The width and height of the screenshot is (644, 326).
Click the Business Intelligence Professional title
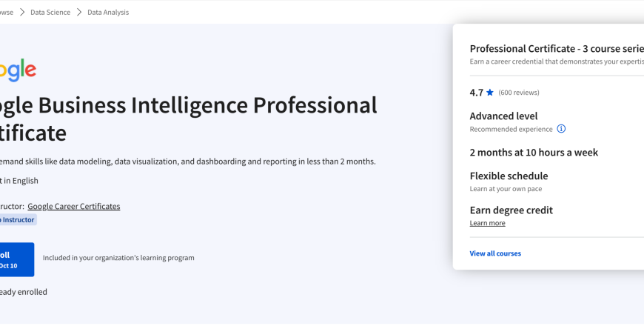pyautogui.click(x=189, y=119)
